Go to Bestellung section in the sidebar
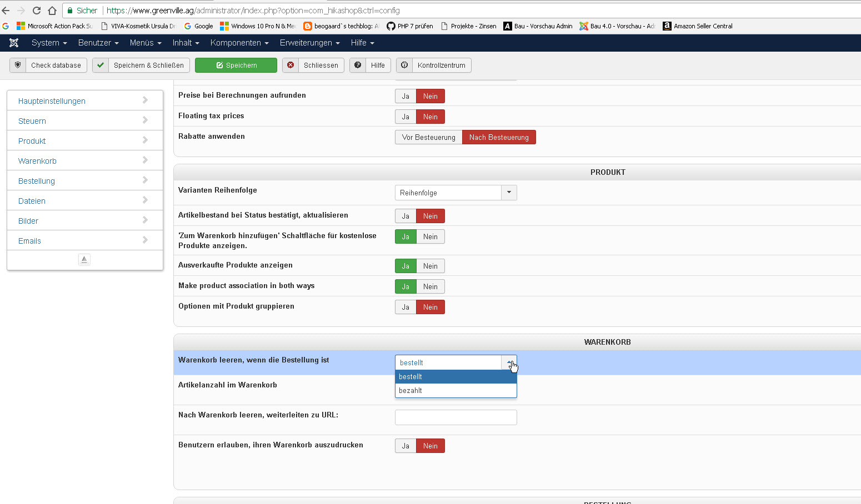Screen dimensions: 861x504 85,180
